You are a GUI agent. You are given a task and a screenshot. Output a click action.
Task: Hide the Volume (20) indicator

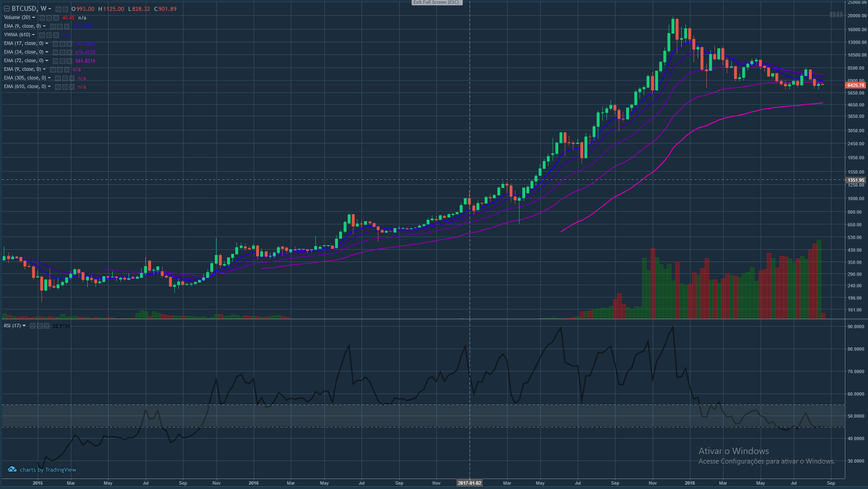(42, 18)
